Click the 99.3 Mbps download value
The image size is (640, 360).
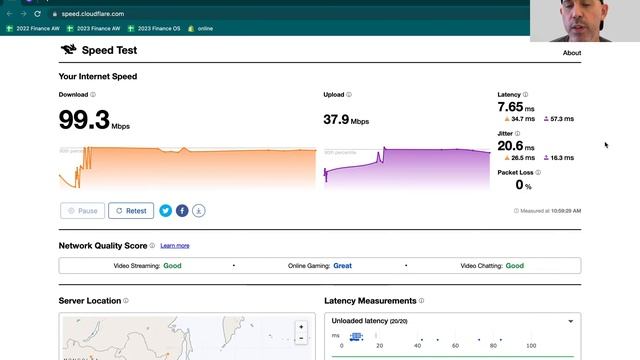coord(94,120)
